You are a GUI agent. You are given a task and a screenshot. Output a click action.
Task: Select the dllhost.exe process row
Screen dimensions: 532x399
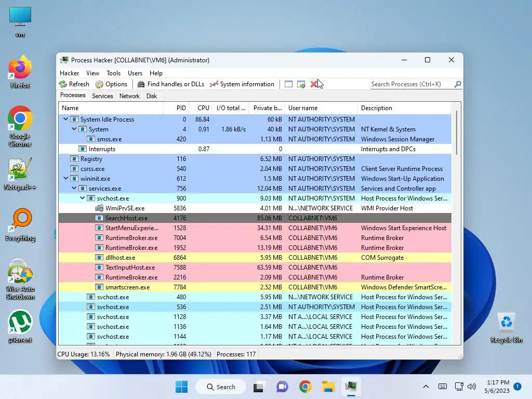point(255,257)
